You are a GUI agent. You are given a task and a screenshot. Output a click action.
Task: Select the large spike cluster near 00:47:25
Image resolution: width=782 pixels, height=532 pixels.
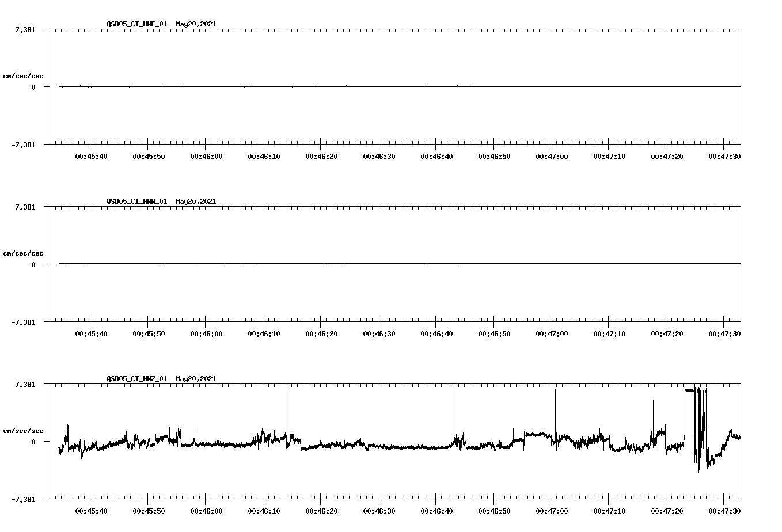pyautogui.click(x=699, y=426)
